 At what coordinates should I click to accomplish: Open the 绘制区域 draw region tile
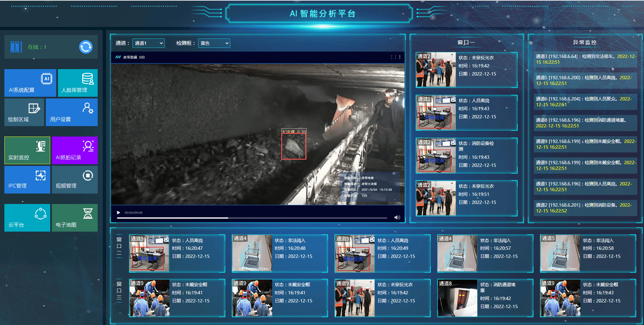click(24, 112)
